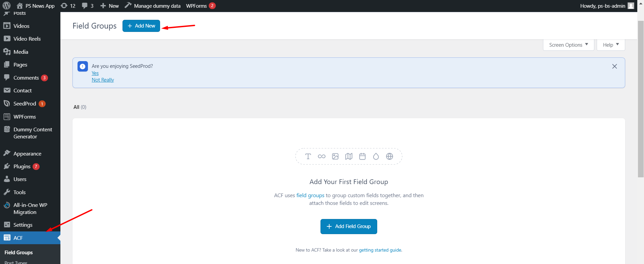Click the page vertical scrollbar

[x=641, y=99]
